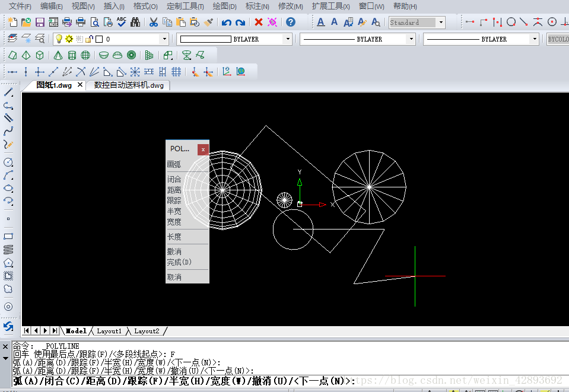Image resolution: width=569 pixels, height=392 pixels.
Task: Choose 闭合 in the polyline popup
Action: pos(174,179)
